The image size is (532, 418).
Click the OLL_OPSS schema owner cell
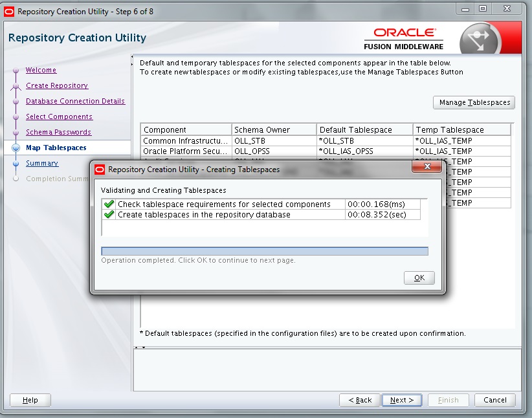[x=274, y=151]
